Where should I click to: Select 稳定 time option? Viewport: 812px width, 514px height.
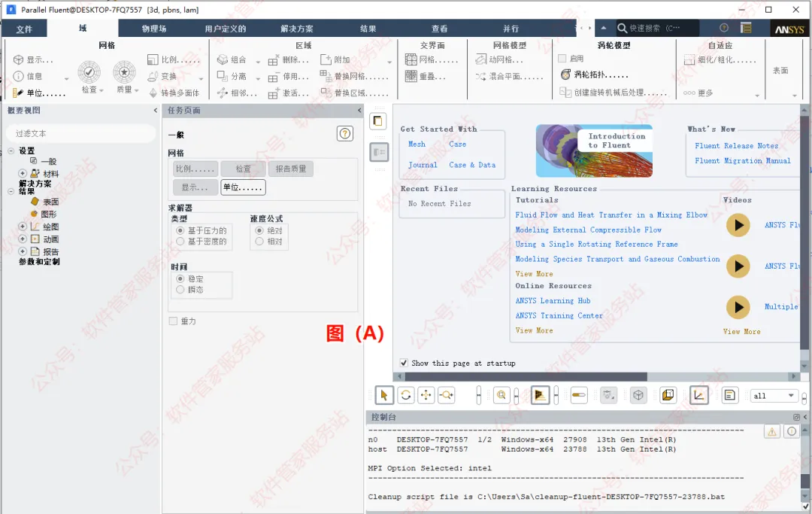click(180, 278)
